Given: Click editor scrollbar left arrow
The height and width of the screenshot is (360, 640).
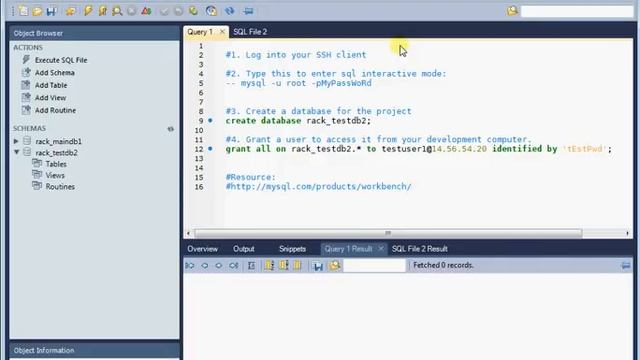Looking at the screenshot, I should point(189,233).
